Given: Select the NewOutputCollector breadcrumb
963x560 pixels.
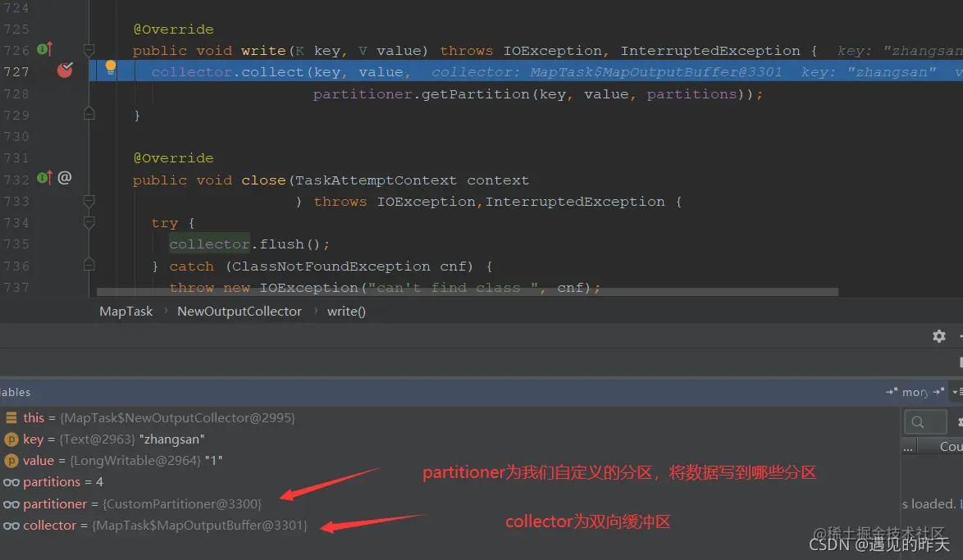Looking at the screenshot, I should (x=240, y=312).
